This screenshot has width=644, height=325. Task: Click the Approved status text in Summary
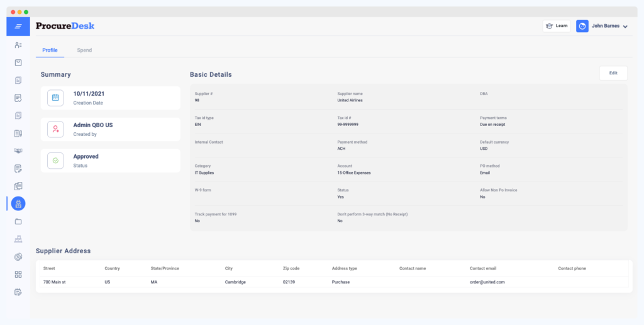(86, 156)
